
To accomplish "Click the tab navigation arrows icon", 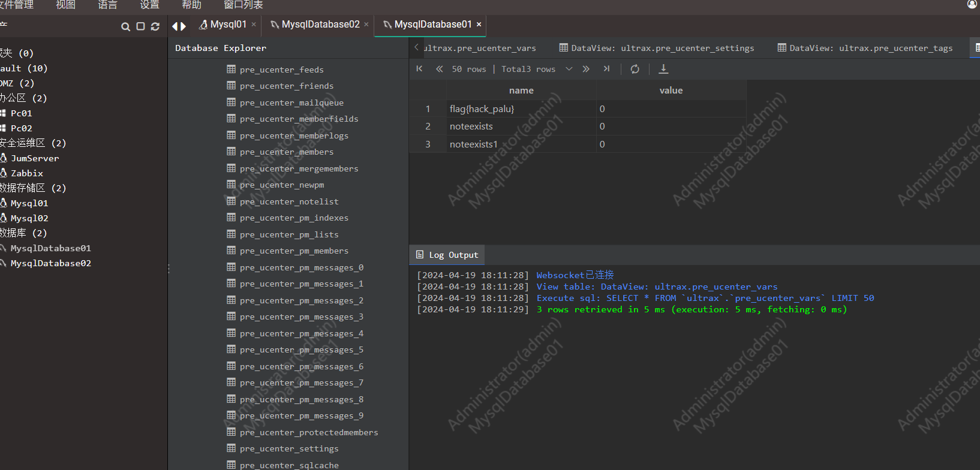I will click(x=179, y=26).
